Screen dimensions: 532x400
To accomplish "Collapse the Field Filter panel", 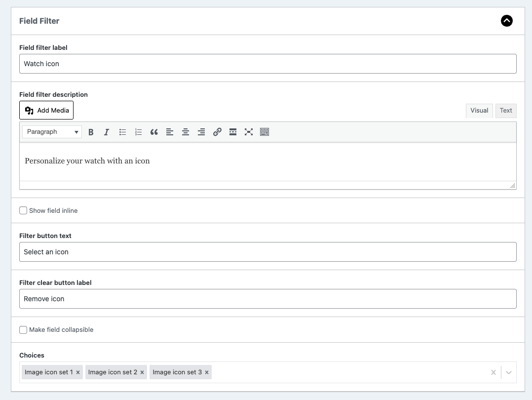I will (506, 21).
